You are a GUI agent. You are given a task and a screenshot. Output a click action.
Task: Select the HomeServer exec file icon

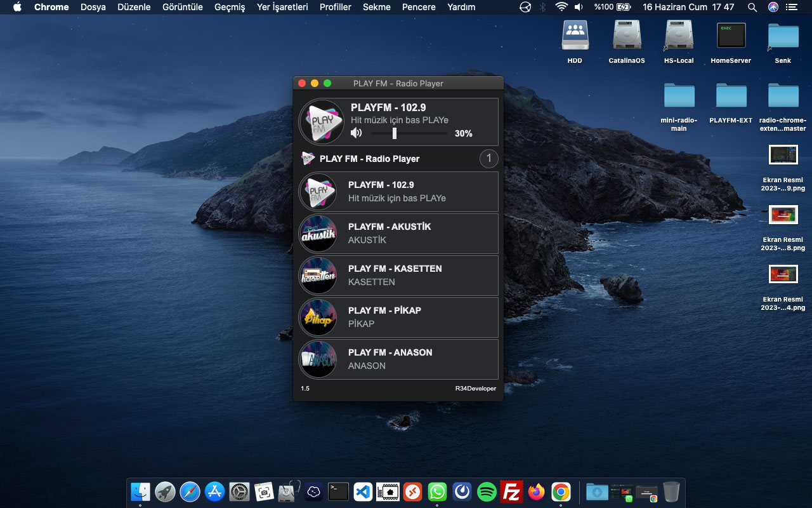pyautogui.click(x=731, y=36)
